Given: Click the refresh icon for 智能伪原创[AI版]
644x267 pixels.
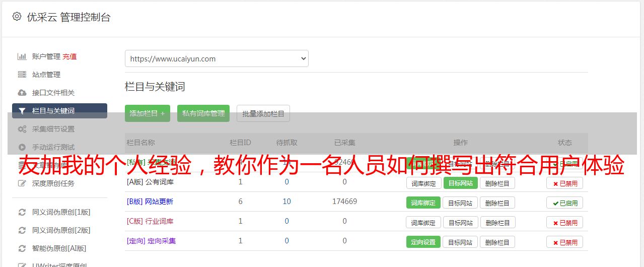Looking at the screenshot, I should point(22,248).
